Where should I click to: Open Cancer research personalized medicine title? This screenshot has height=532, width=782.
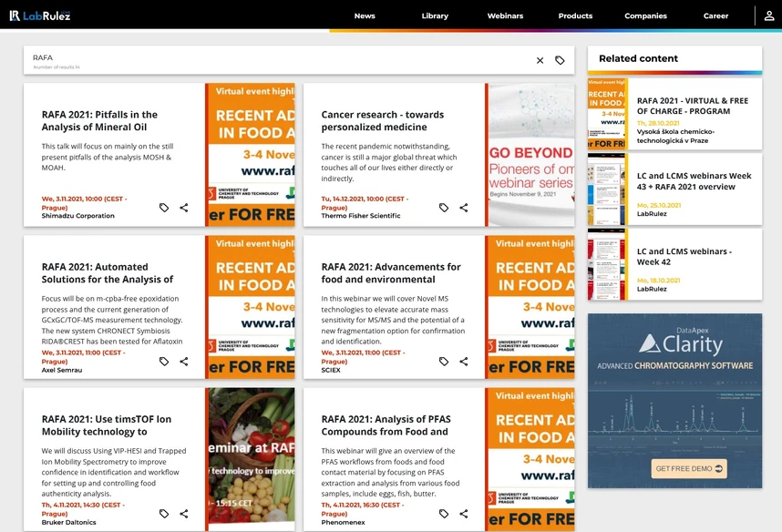click(x=383, y=120)
